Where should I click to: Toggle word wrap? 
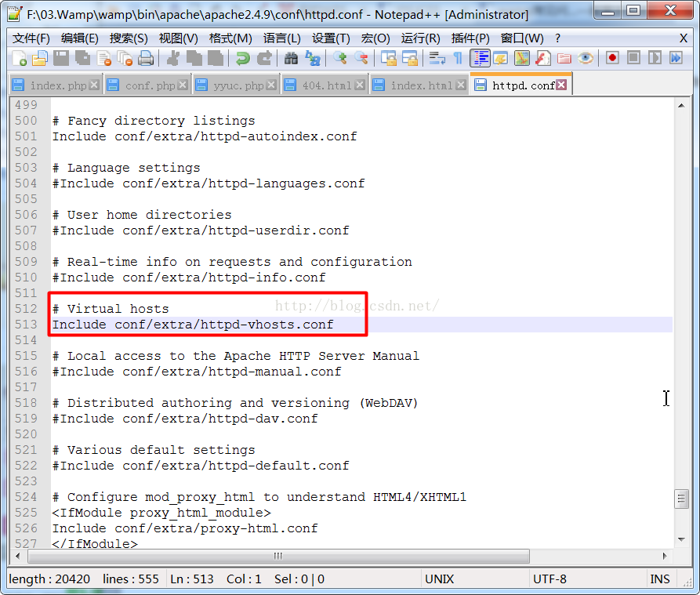click(x=437, y=59)
